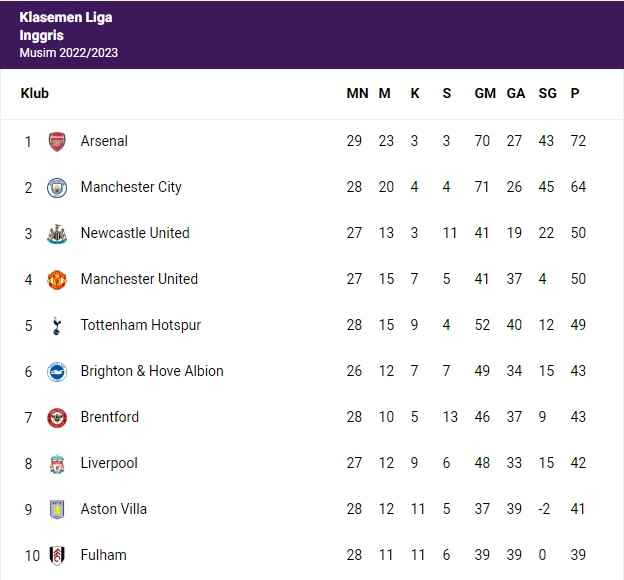This screenshot has height=580, width=624.
Task: Click the Newcastle United crest icon
Action: 57,233
